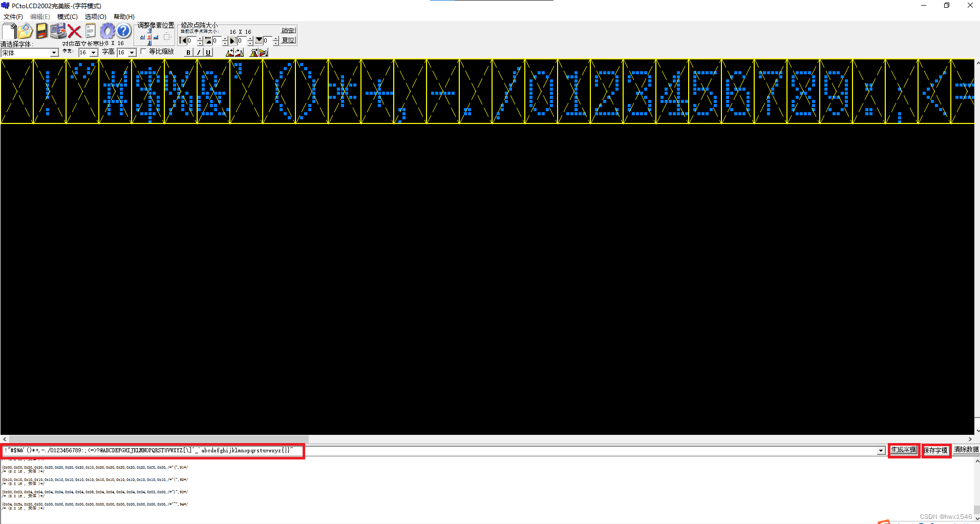Expand the 宋体 font dropdown
This screenshot has width=980, height=524.
(54, 53)
